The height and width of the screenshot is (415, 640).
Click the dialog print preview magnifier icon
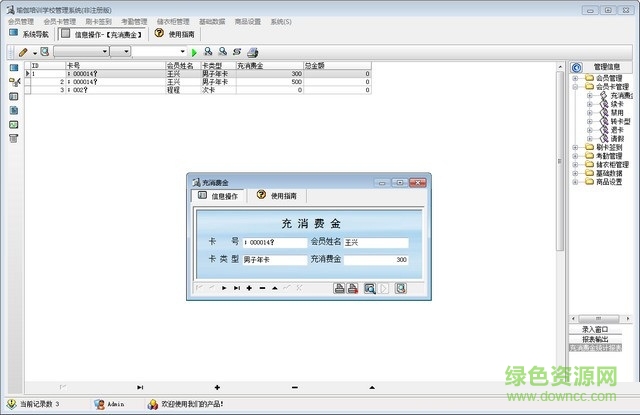pyautogui.click(x=370, y=289)
